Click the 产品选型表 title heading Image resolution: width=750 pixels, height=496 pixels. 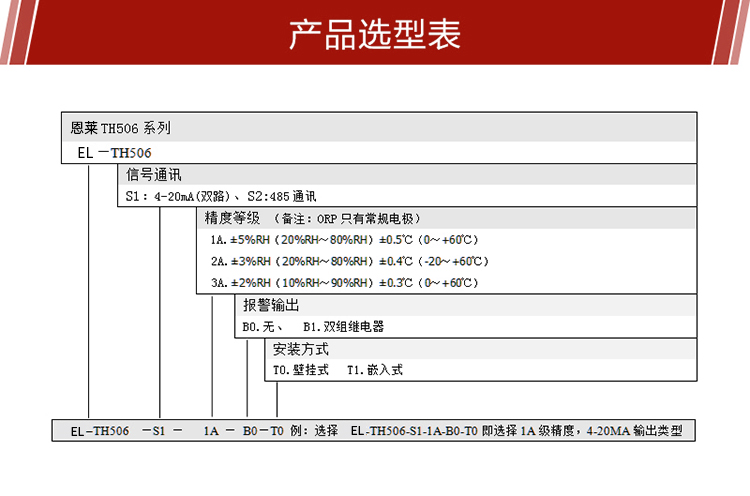pos(375,34)
